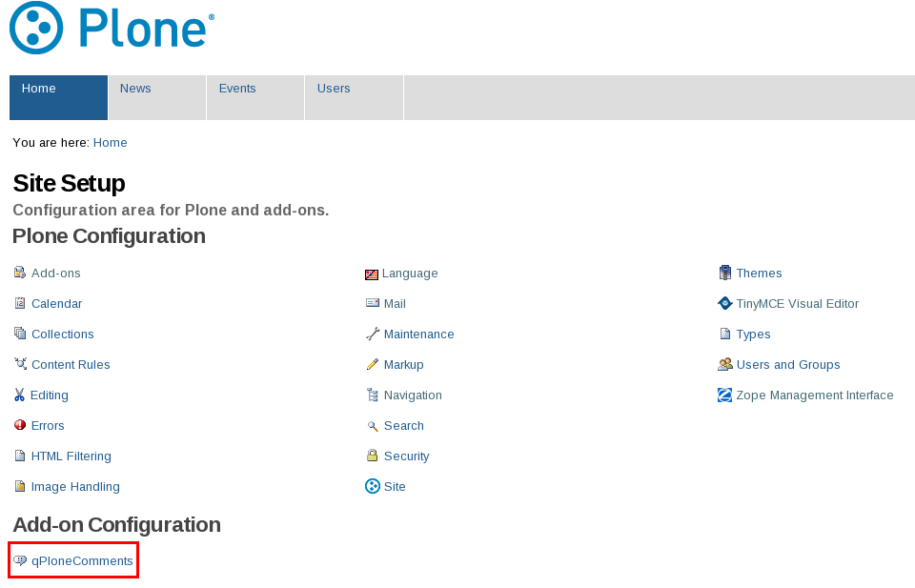Viewport: 915px width, 588px height.
Task: Open the qPloneComments configuration link
Action: [x=82, y=561]
